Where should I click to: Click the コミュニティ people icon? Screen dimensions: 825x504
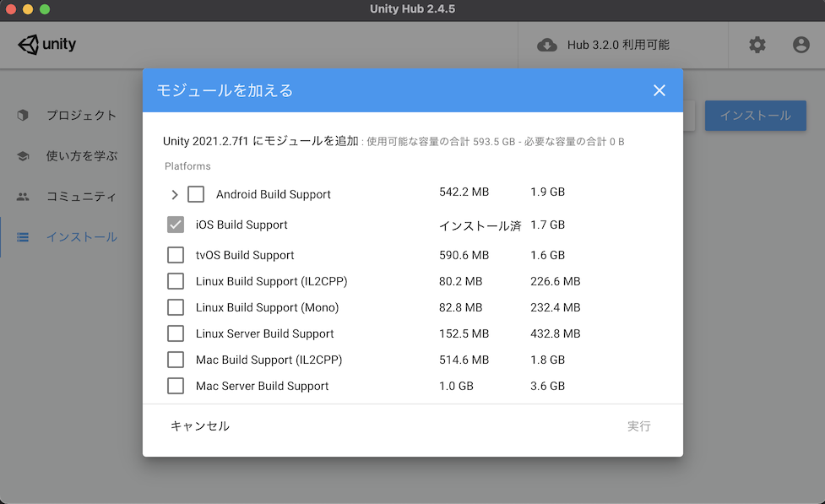(24, 197)
